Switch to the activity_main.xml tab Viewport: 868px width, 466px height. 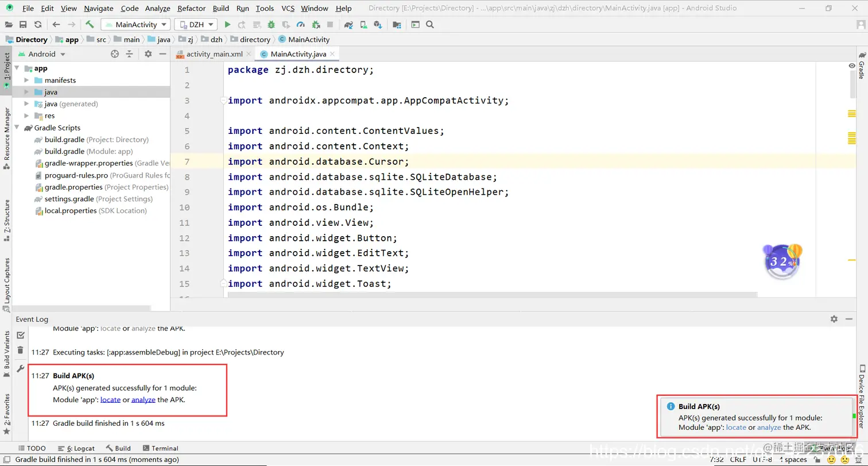click(x=215, y=54)
